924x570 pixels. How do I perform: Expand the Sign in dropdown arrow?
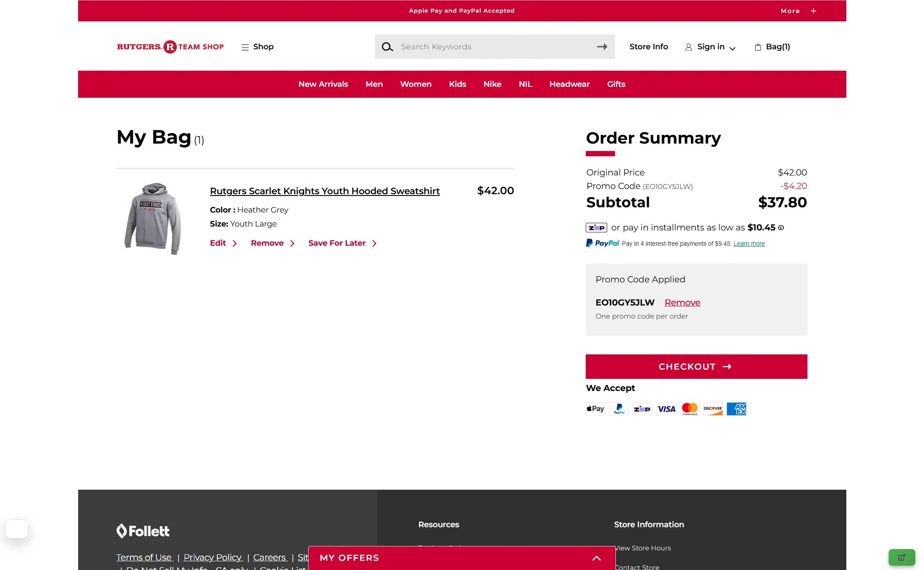click(732, 48)
